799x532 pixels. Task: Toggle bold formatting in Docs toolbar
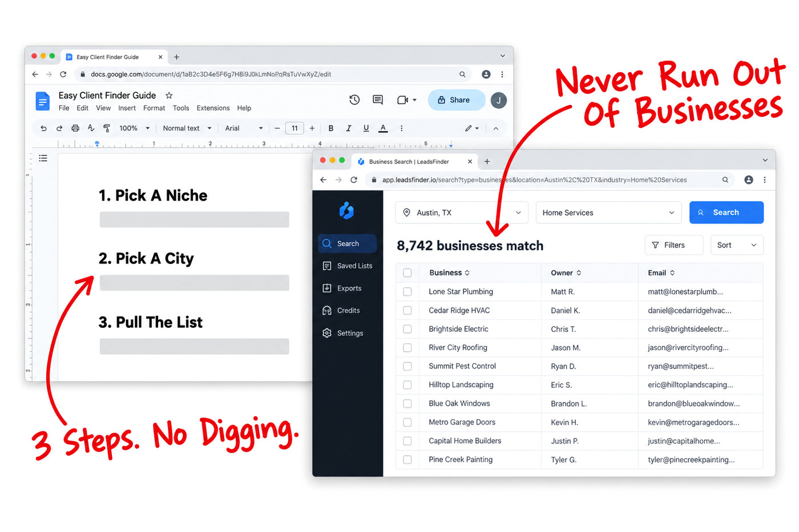pyautogui.click(x=331, y=128)
